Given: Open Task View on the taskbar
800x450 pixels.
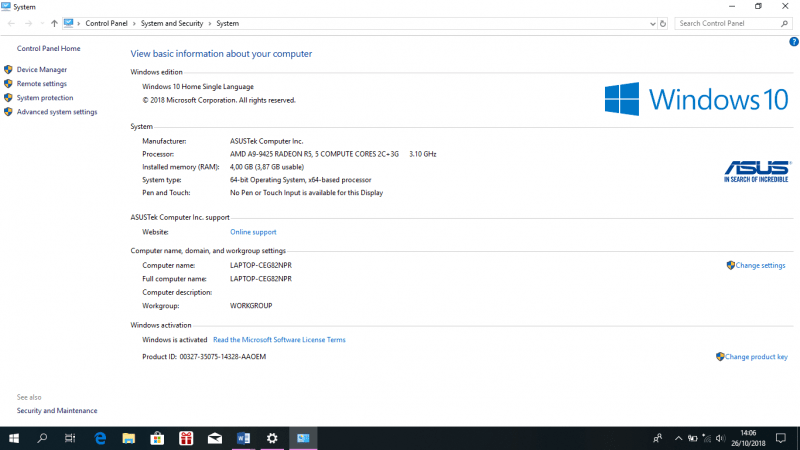Looking at the screenshot, I should pyautogui.click(x=70, y=438).
